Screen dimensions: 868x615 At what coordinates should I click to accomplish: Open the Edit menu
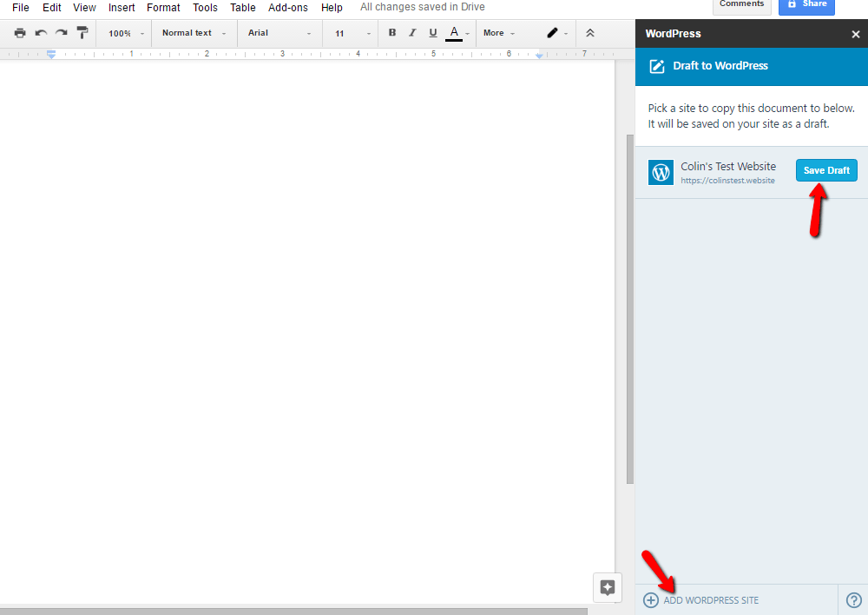point(52,8)
